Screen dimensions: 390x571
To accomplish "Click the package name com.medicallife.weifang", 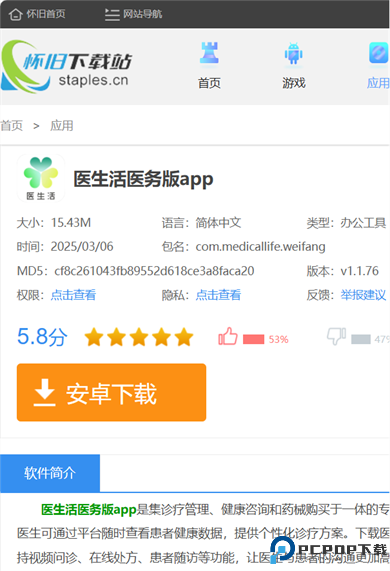I will click(x=260, y=247).
